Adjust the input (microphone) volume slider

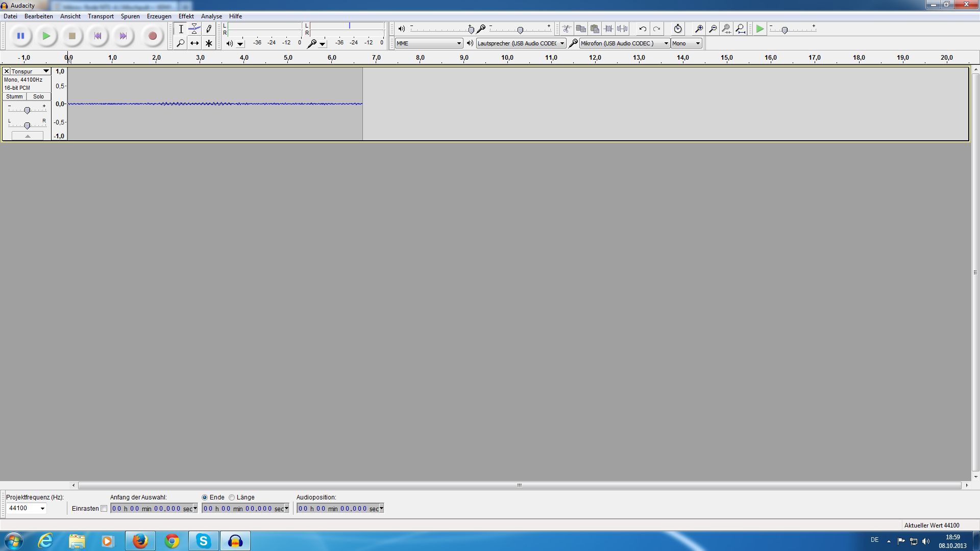520,30
